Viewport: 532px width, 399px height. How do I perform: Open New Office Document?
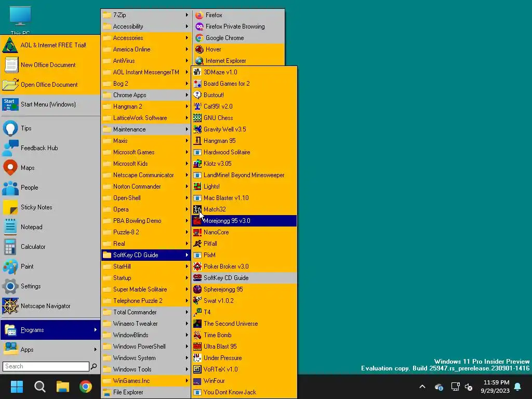(50, 65)
